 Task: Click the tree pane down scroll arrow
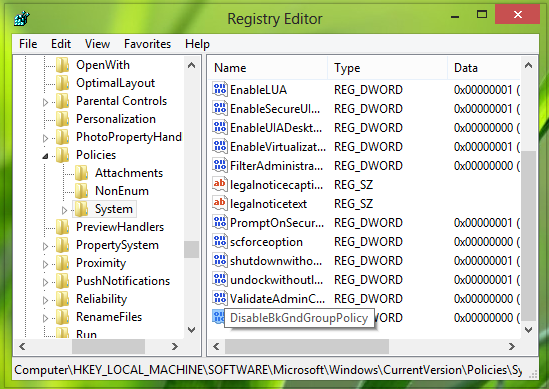(x=192, y=329)
